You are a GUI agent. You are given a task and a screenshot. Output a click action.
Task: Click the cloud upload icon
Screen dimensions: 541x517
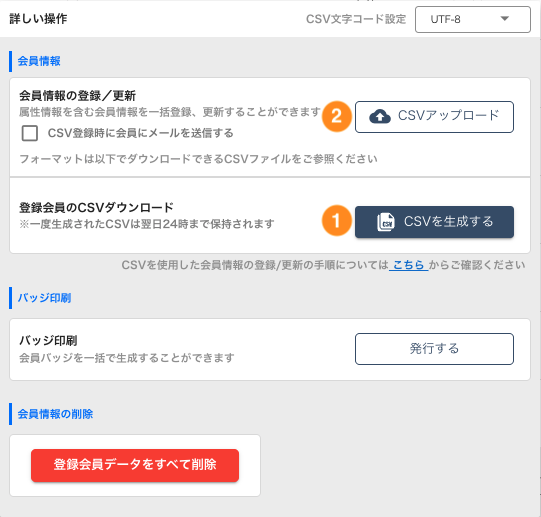380,116
